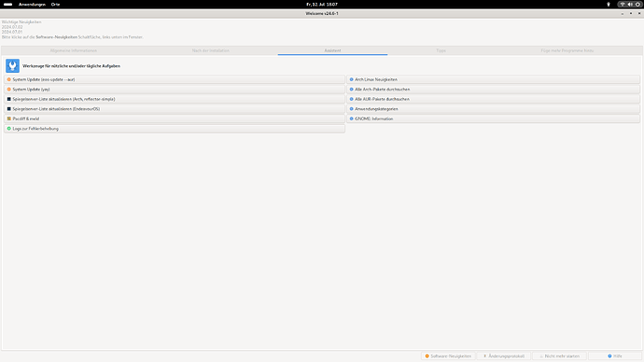Open the Anwendungen menu in top bar
The height and width of the screenshot is (362, 644).
coord(32,4)
